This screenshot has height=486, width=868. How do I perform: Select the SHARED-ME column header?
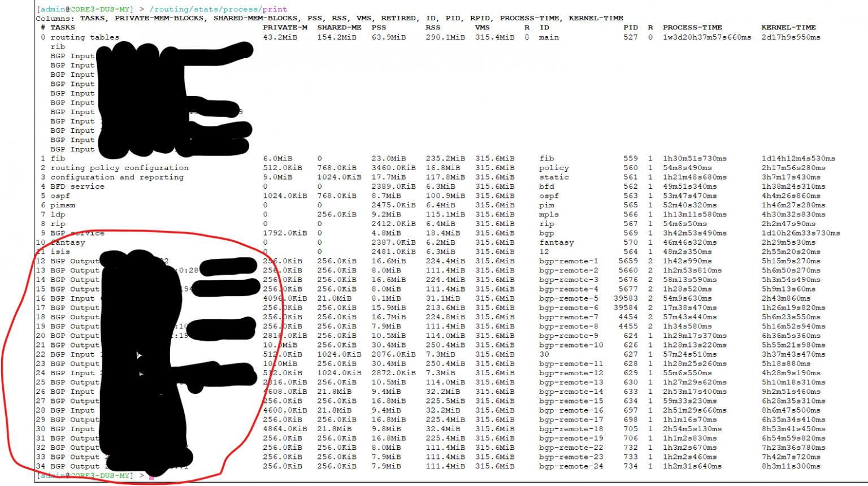[x=339, y=27]
